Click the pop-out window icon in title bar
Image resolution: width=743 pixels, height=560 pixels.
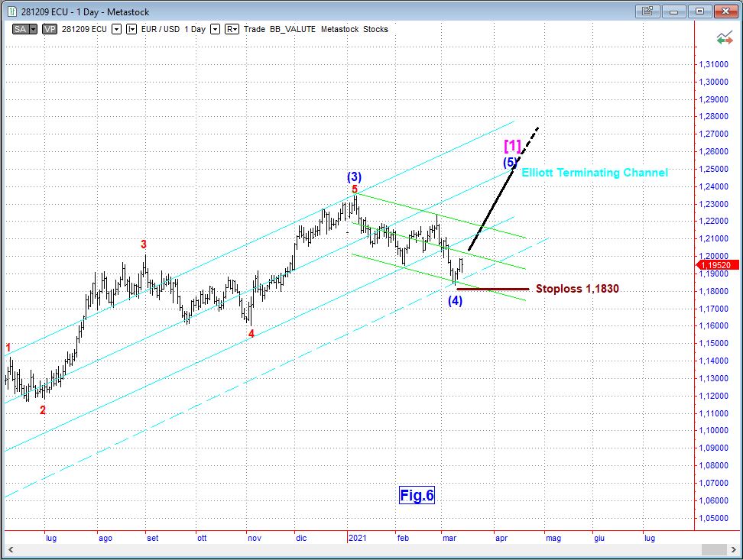[x=647, y=11]
